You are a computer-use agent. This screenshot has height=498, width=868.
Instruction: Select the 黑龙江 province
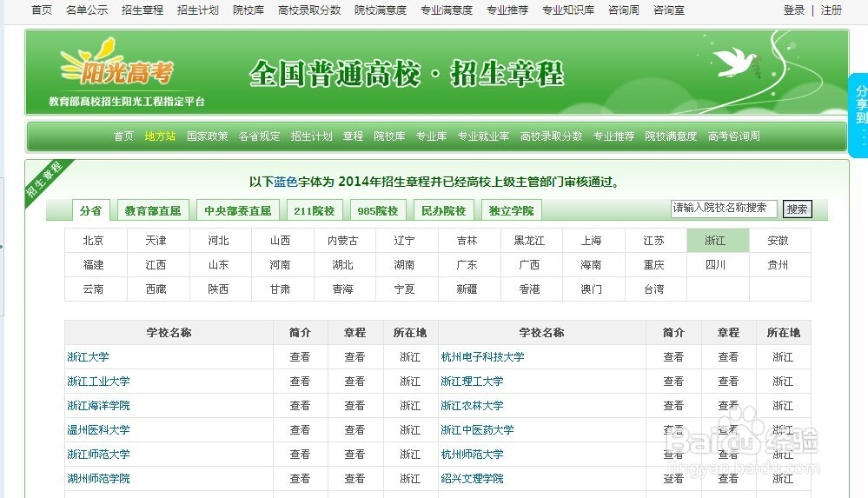click(x=529, y=241)
